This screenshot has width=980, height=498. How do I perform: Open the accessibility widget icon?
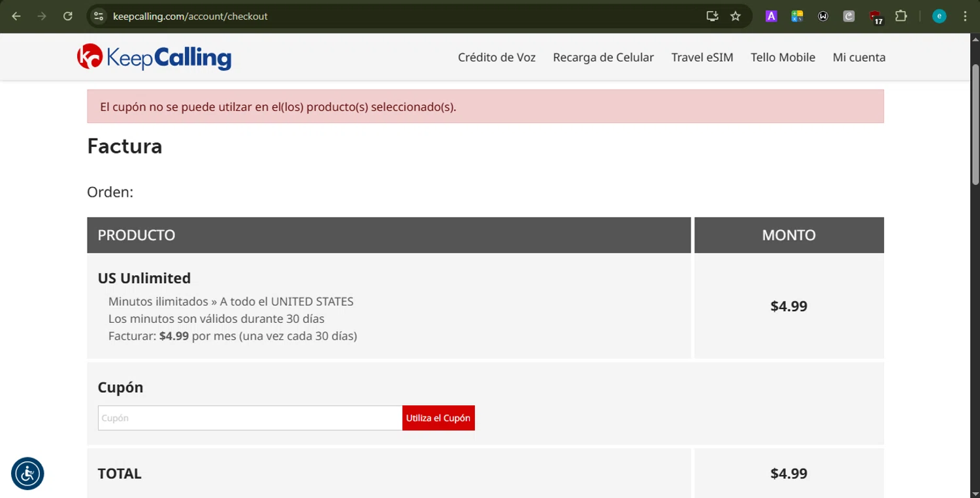27,474
